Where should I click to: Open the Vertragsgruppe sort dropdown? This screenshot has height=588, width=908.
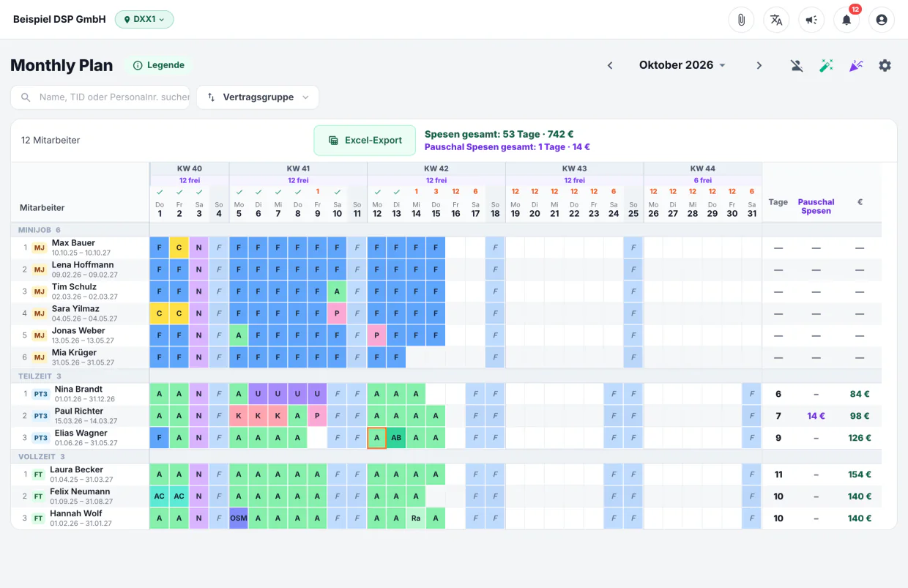coord(258,97)
